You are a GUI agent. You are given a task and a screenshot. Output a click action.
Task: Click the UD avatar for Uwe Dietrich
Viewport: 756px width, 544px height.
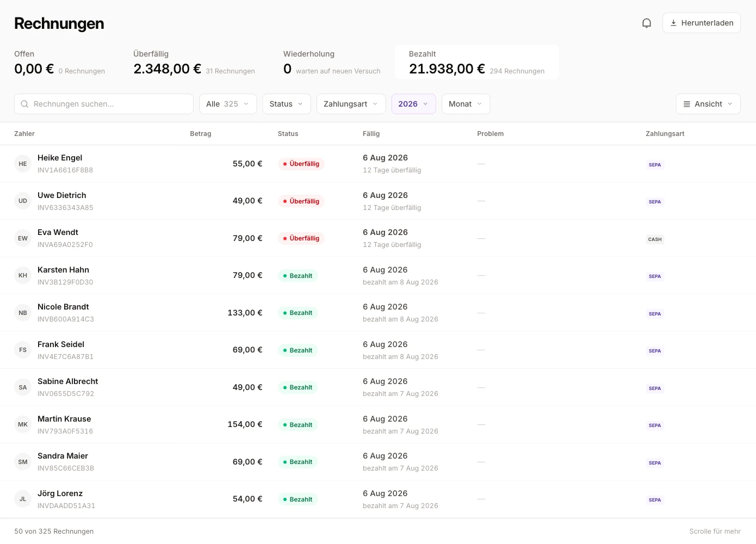23,201
